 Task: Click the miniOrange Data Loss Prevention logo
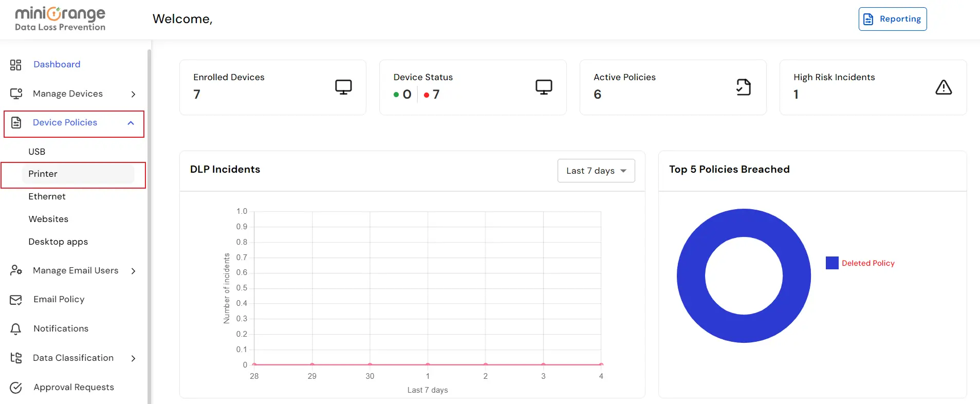click(x=60, y=19)
